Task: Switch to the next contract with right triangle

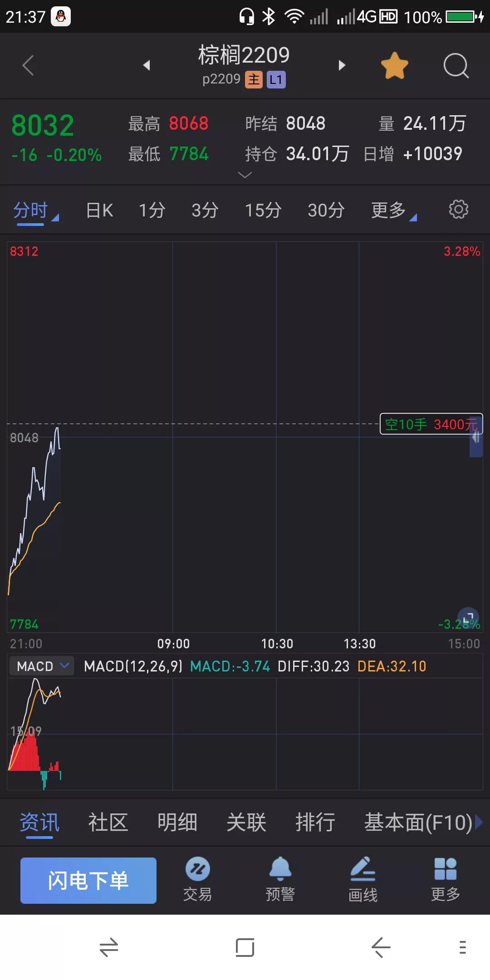Action: (342, 65)
